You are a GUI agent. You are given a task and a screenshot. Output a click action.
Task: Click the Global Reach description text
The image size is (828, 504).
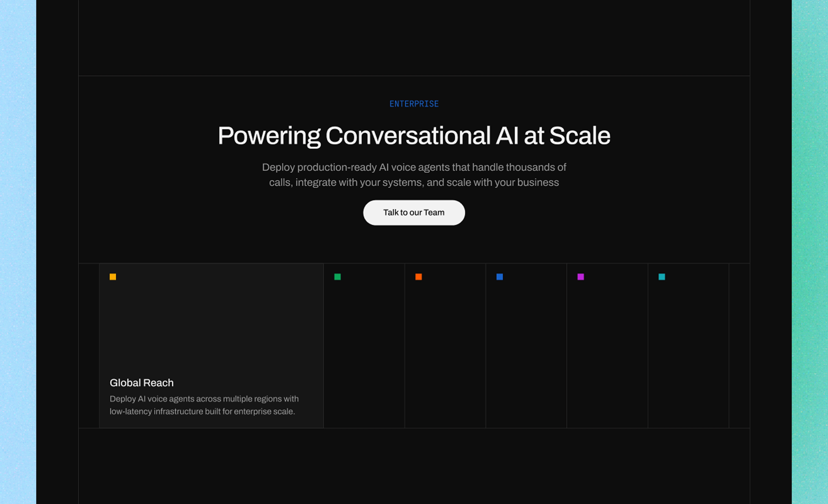(204, 405)
